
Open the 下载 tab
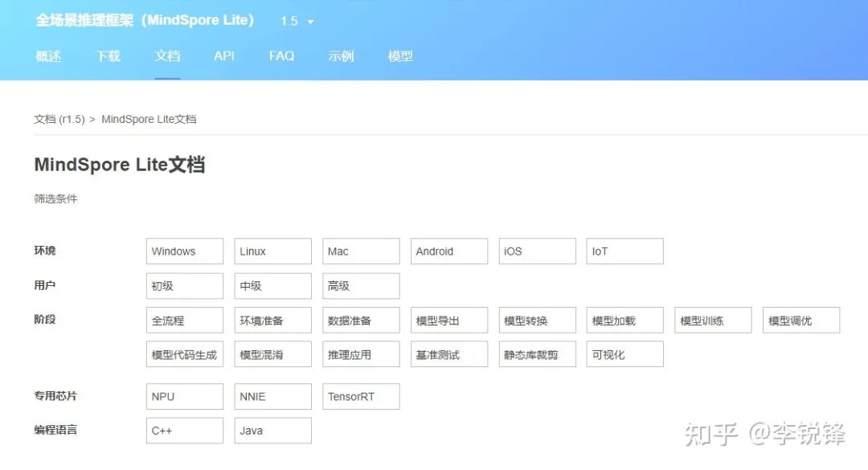(x=108, y=56)
